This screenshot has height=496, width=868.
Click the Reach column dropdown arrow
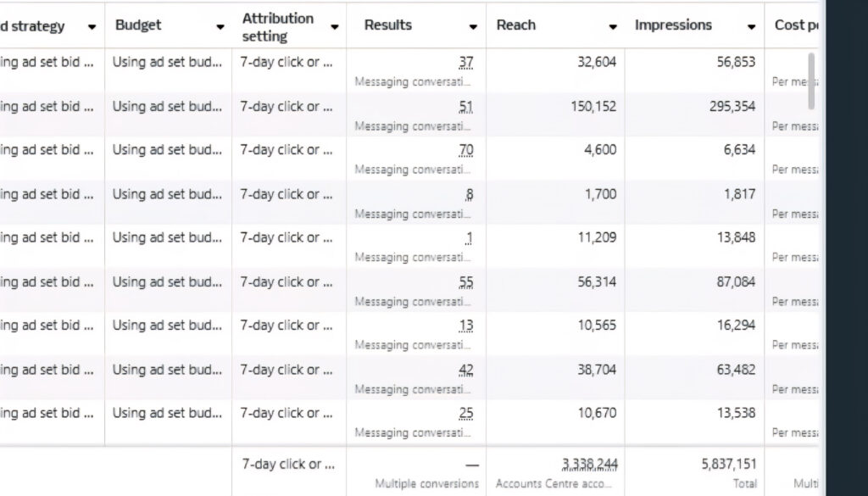[x=613, y=27]
